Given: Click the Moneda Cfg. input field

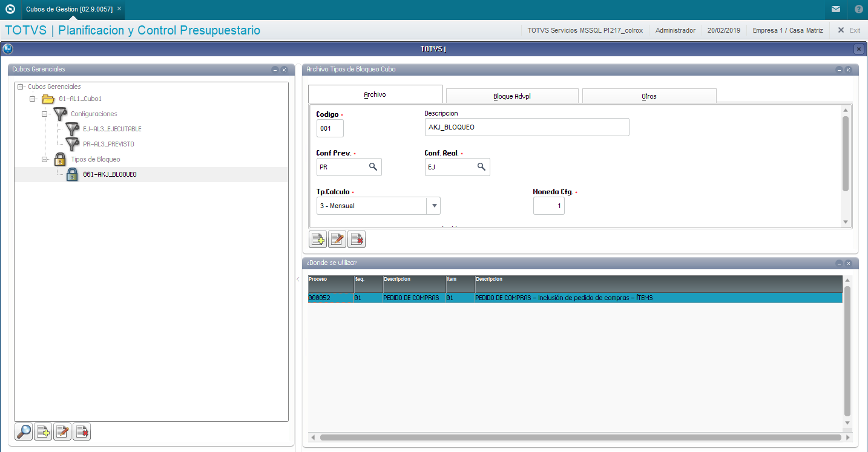Looking at the screenshot, I should pyautogui.click(x=549, y=206).
